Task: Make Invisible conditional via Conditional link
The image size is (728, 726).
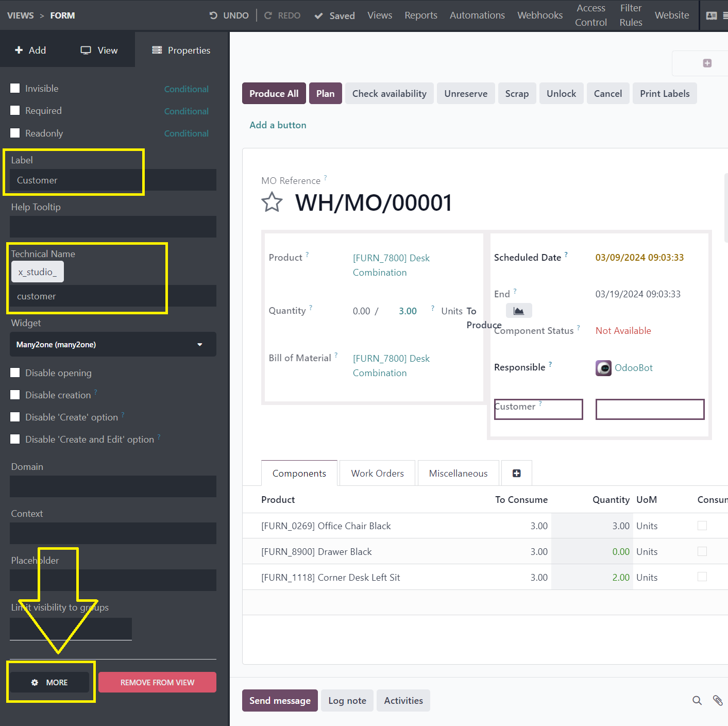Action: [187, 89]
